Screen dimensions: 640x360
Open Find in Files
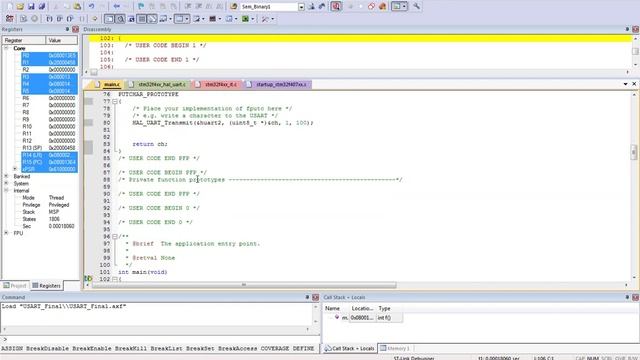(233, 7)
